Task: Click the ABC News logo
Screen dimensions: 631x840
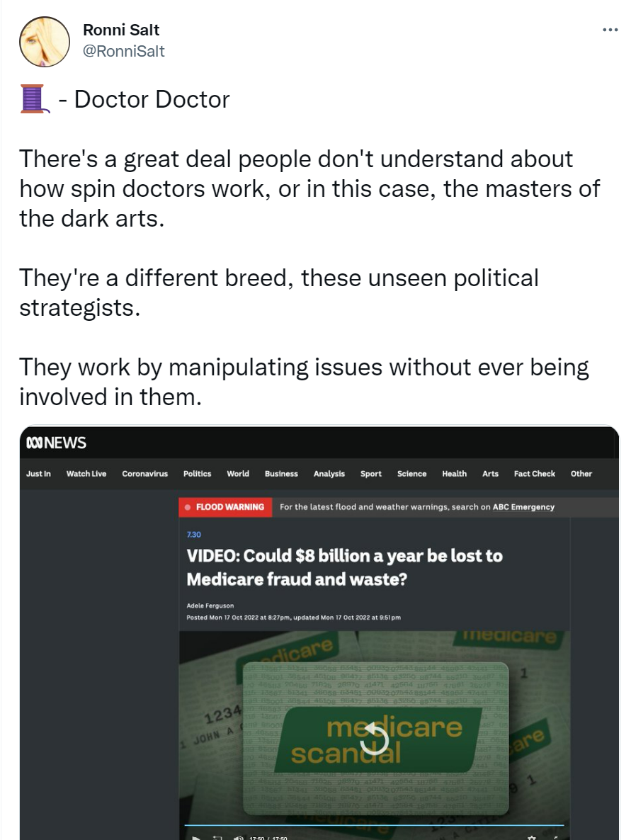Action: tap(56, 443)
